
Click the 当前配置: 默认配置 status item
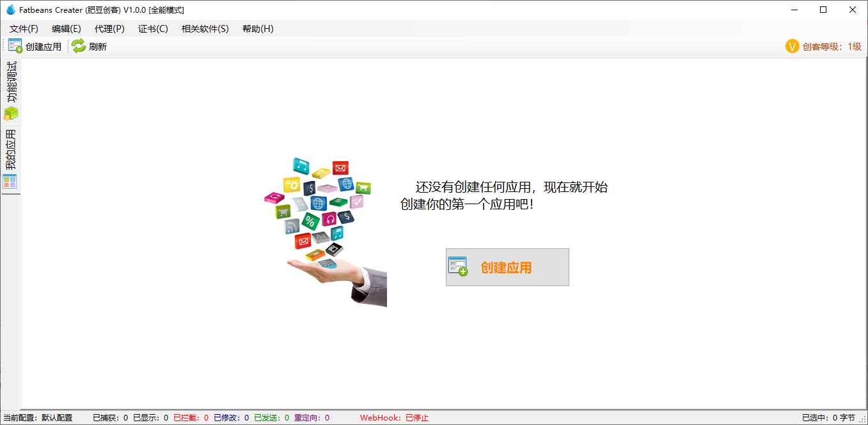click(38, 418)
